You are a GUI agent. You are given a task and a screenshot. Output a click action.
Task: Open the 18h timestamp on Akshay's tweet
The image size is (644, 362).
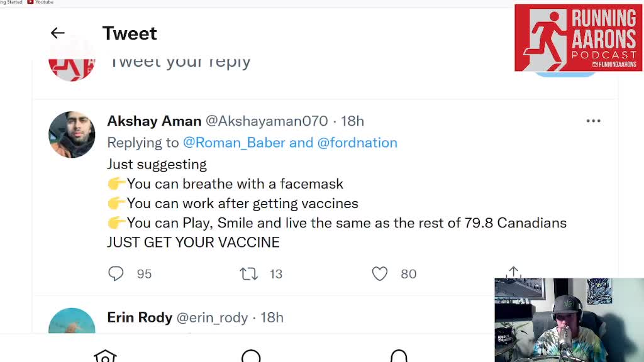pos(353,121)
